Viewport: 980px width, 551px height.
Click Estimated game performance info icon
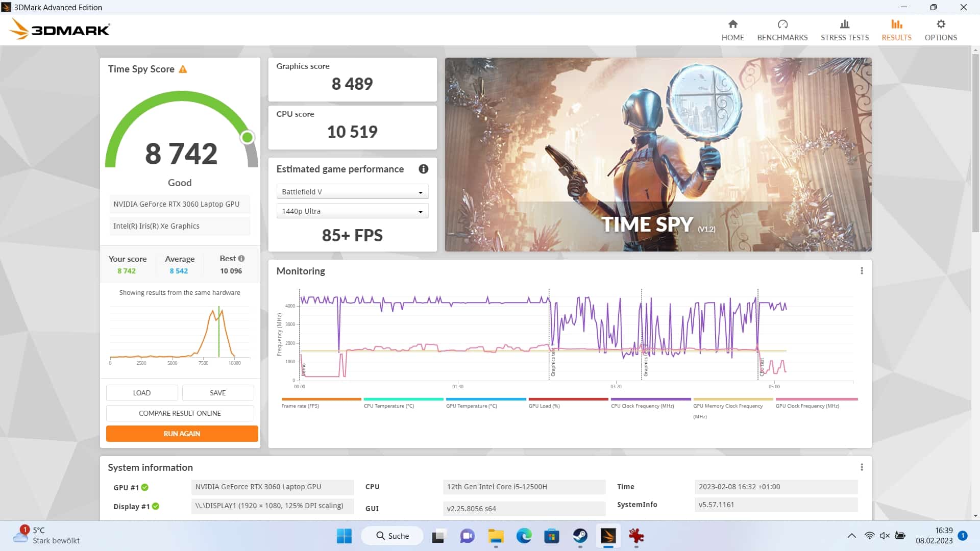(423, 169)
